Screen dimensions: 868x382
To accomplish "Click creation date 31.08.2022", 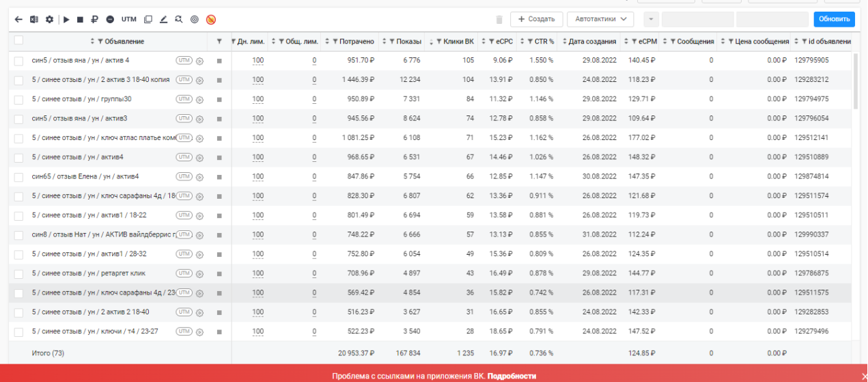I will [x=600, y=235].
